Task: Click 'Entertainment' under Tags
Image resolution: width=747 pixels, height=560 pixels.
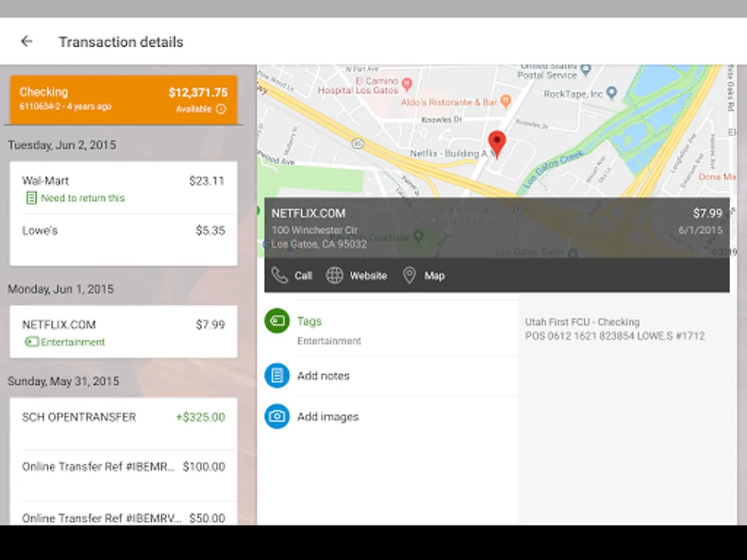Action: (x=329, y=341)
